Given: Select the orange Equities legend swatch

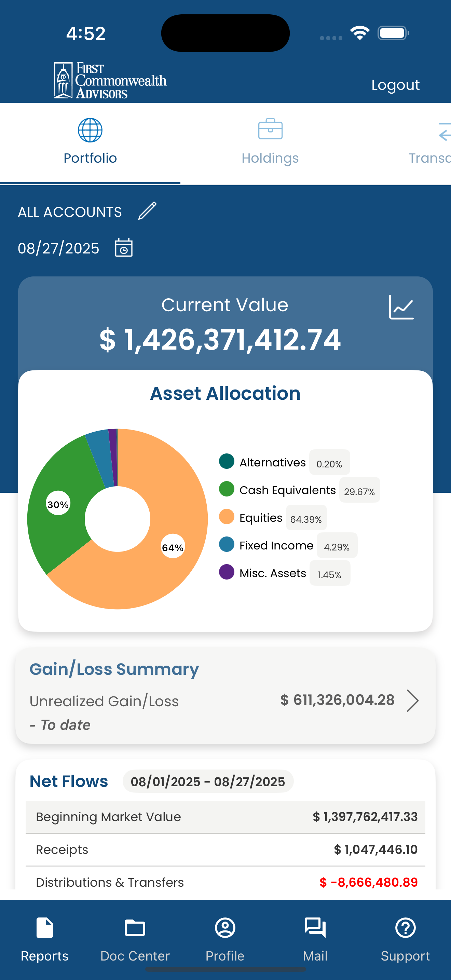Looking at the screenshot, I should [227, 517].
